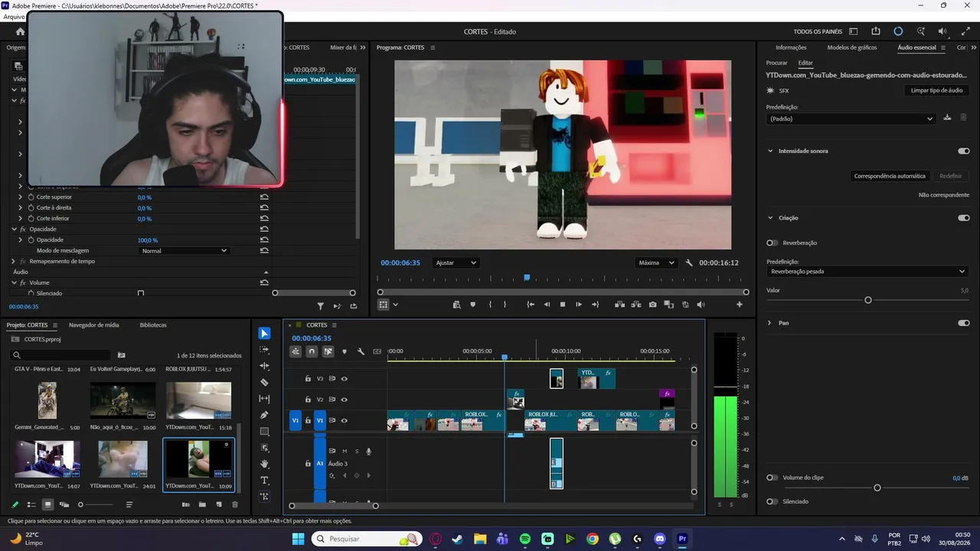980x551 pixels.
Task: Click the Extract button in Program monitor
Action: pos(635,305)
